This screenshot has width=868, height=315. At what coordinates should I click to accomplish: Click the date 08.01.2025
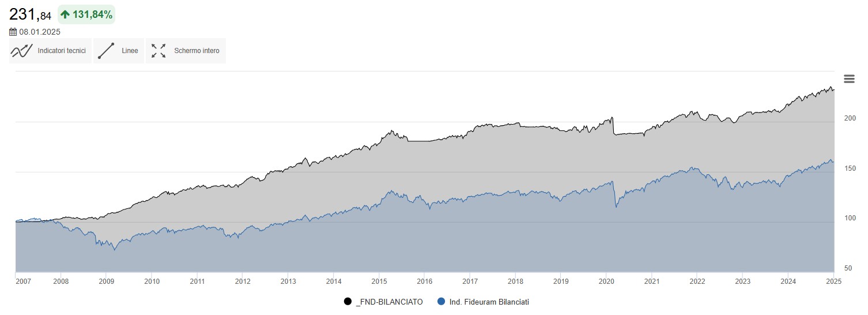pyautogui.click(x=40, y=32)
